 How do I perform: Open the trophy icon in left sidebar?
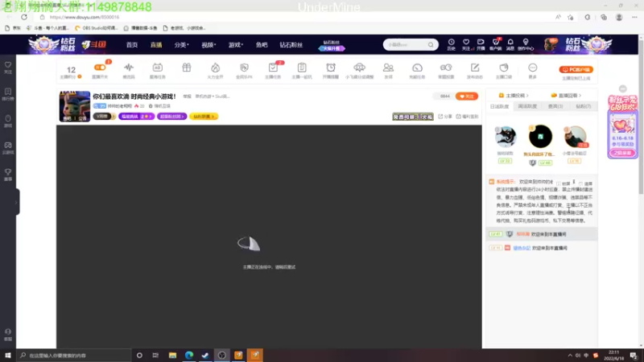click(x=8, y=174)
